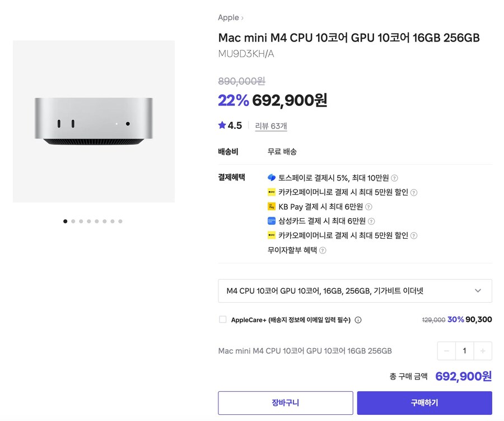This screenshot has height=421, width=504.
Task: Increase quantity with the plus stepper
Action: point(483,350)
